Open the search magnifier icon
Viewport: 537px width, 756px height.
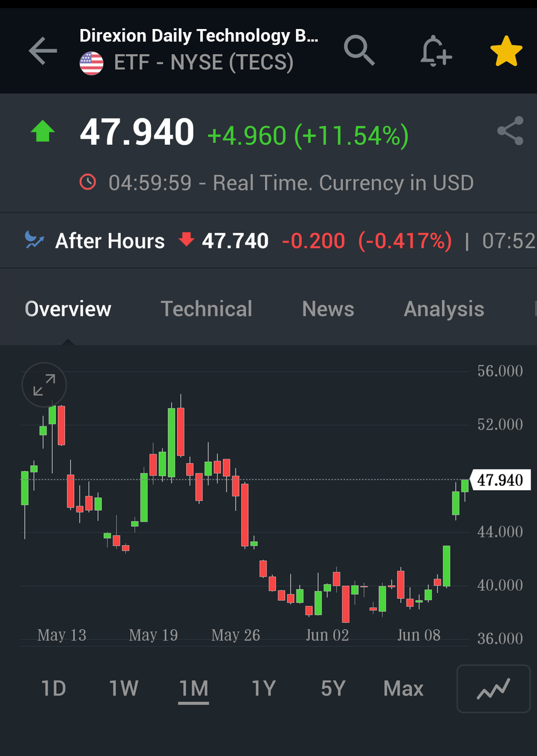[359, 50]
